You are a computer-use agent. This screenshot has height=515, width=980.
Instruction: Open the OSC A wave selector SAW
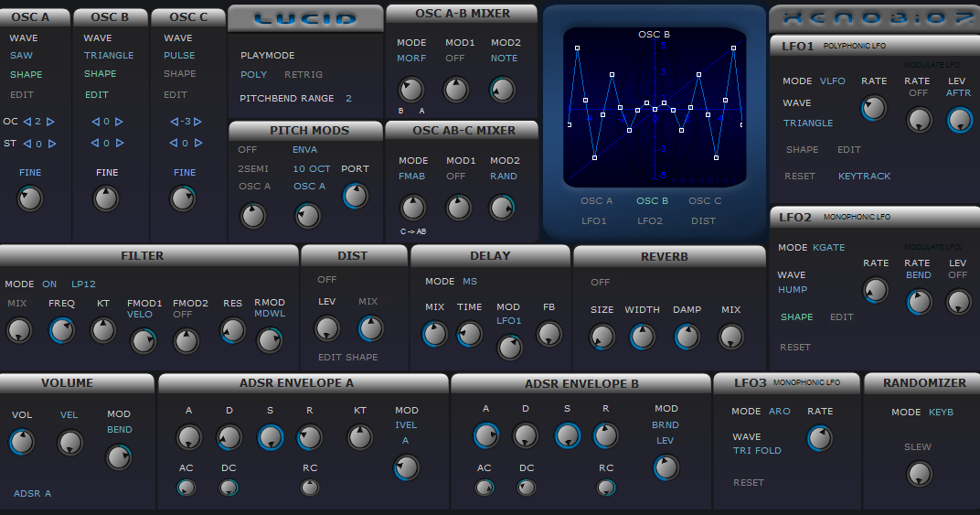click(21, 56)
